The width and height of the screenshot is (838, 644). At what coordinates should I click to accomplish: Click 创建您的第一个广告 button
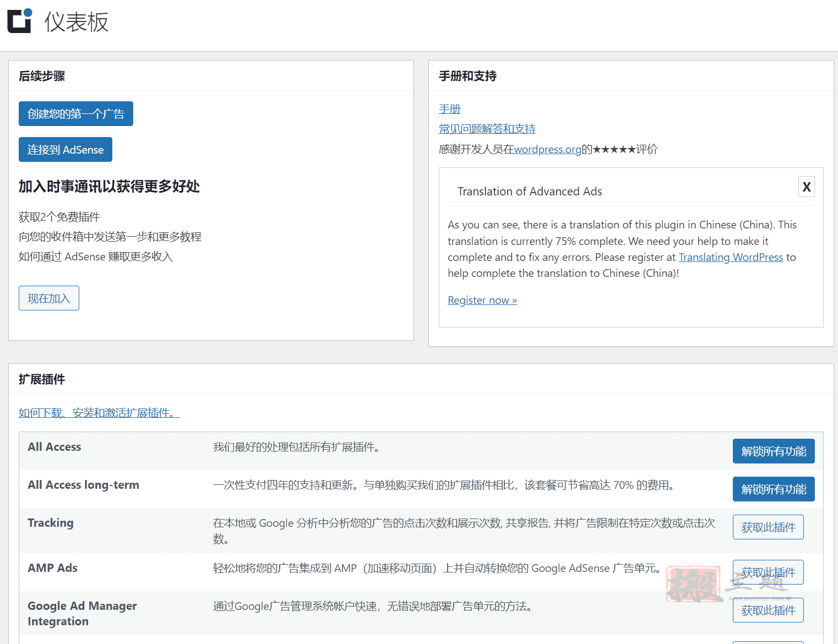tap(76, 113)
